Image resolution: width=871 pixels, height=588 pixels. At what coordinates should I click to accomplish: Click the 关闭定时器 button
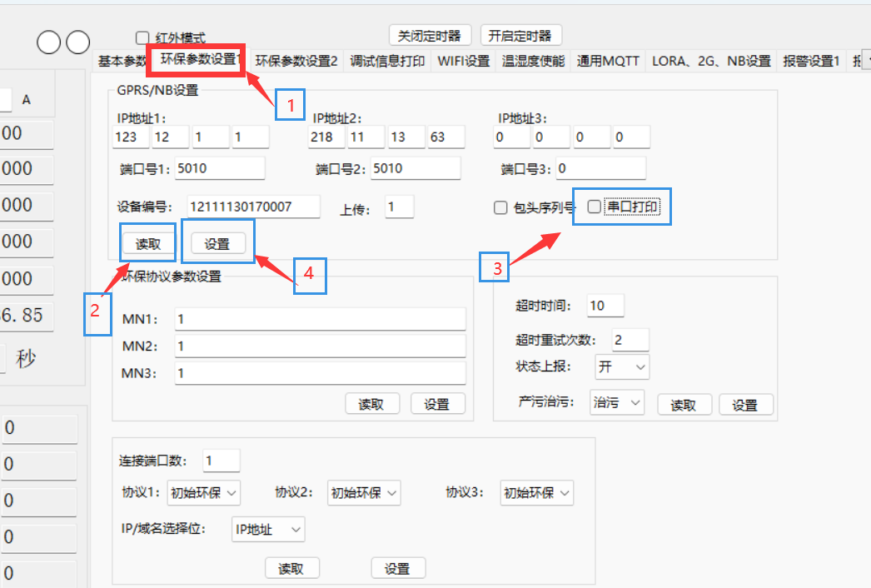pos(430,36)
